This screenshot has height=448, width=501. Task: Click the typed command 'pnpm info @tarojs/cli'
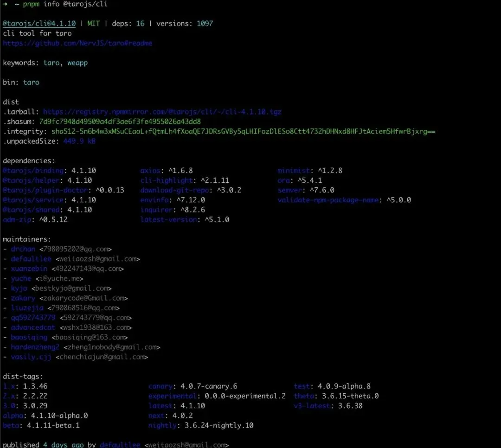(65, 4)
